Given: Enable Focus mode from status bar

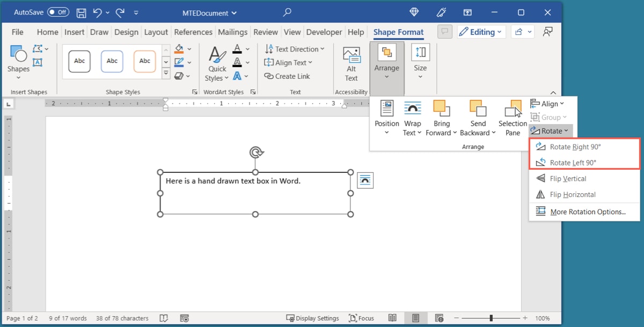Looking at the screenshot, I should click(x=362, y=318).
